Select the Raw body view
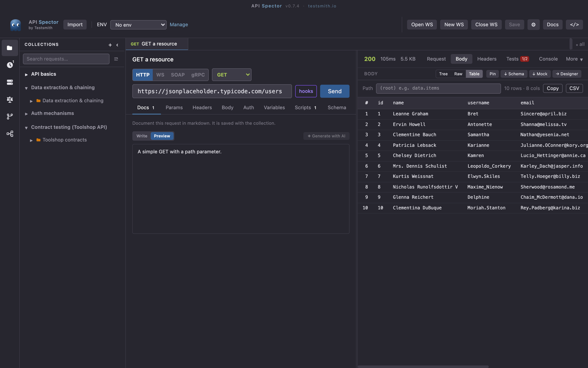Screen dimensions: 588x368 point(458,74)
